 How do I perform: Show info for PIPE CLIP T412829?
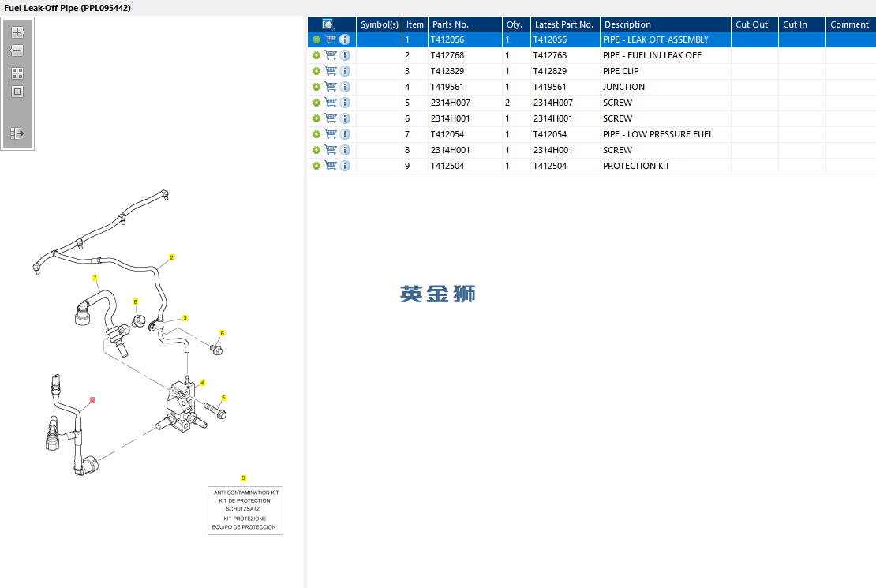(x=345, y=71)
